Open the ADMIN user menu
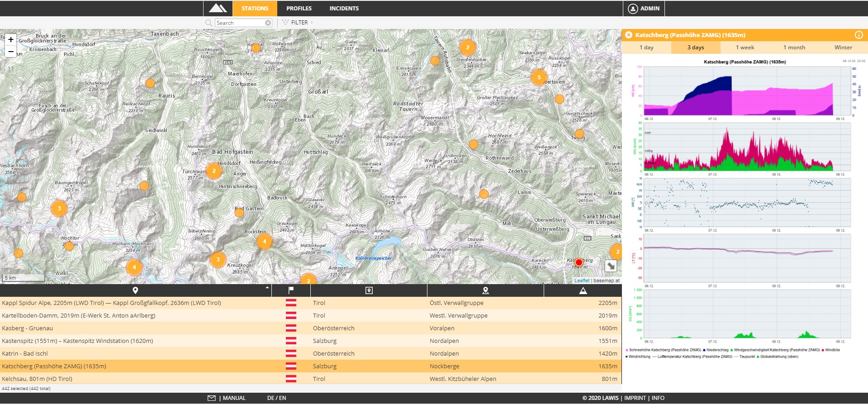The image size is (868, 404). click(x=644, y=8)
